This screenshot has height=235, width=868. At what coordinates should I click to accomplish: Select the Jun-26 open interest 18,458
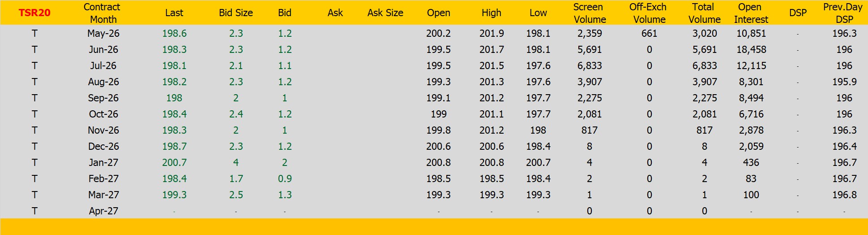coord(751,50)
